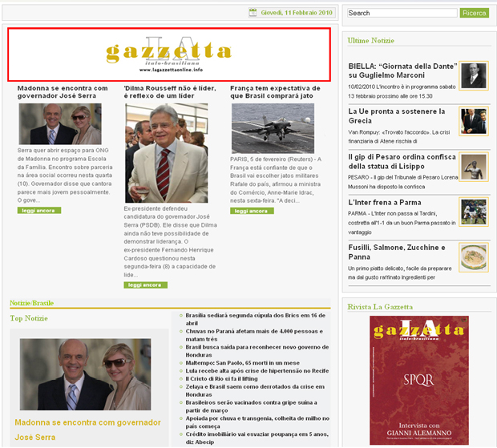Open yellow Madonna se encontra com governador title
The height and width of the screenshot is (448, 497).
87,430
